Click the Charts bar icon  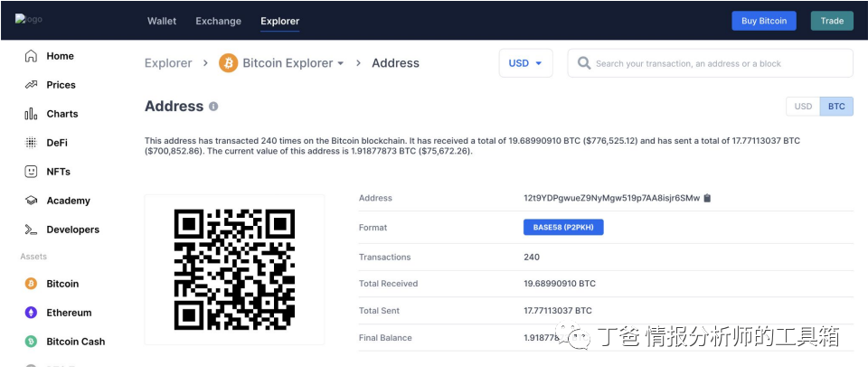coord(31,114)
